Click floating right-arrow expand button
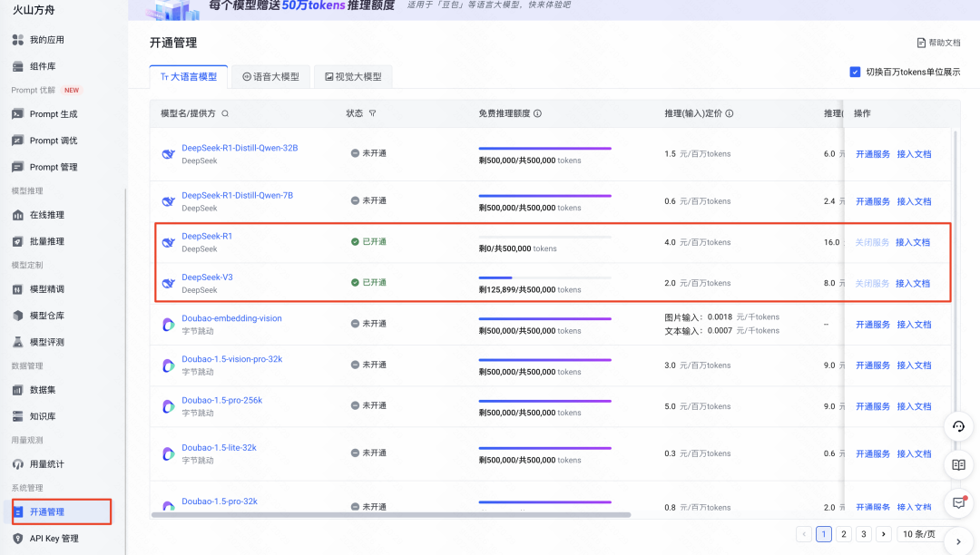Viewport: 980px width, 555px height. pos(959,542)
